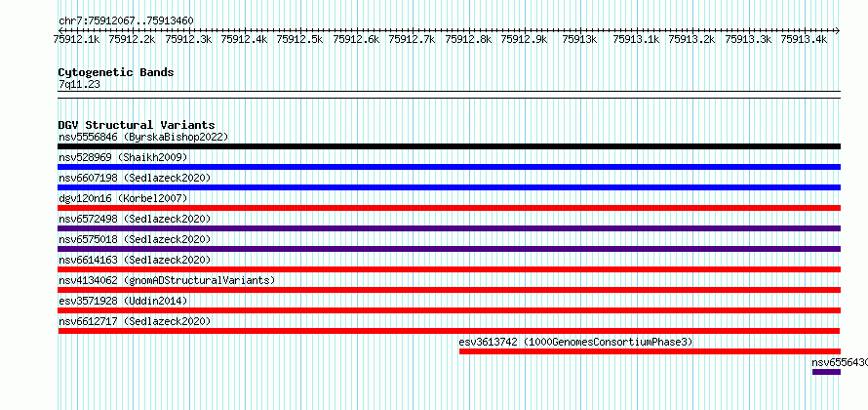Click the 75912.1k ruler tick label

pyautogui.click(x=77, y=39)
